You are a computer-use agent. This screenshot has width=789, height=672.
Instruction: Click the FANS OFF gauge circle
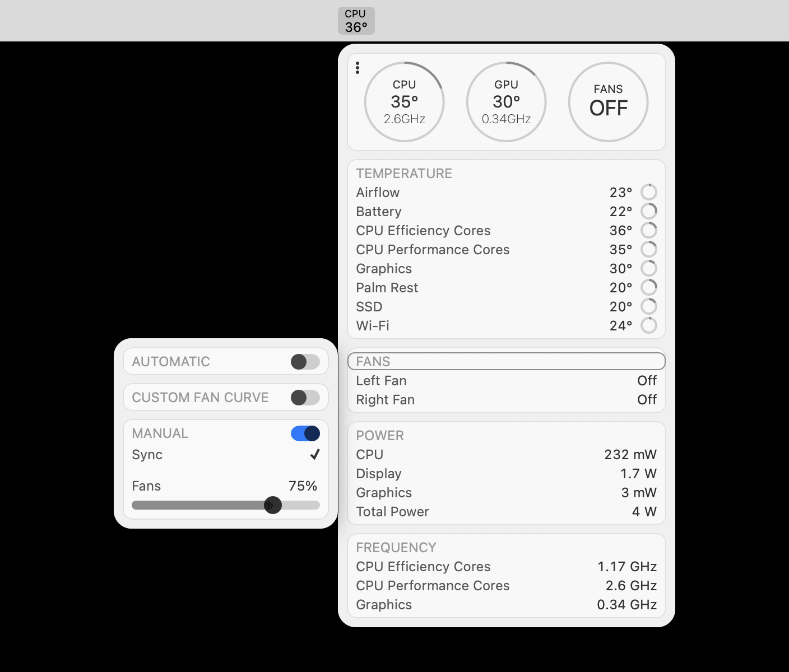click(609, 102)
